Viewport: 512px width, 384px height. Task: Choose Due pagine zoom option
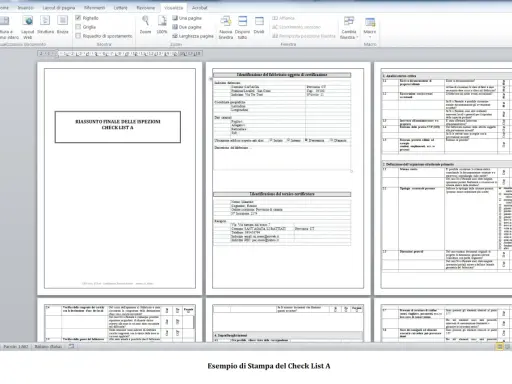click(x=187, y=27)
